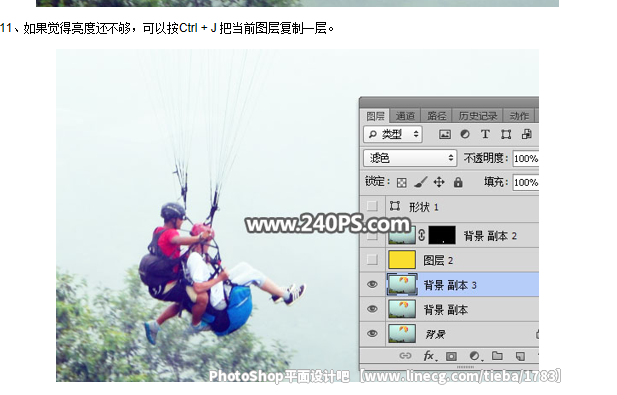Viewport: 617px width, 395px height.
Task: Select layer name 图层 2
Action: pyautogui.click(x=438, y=260)
